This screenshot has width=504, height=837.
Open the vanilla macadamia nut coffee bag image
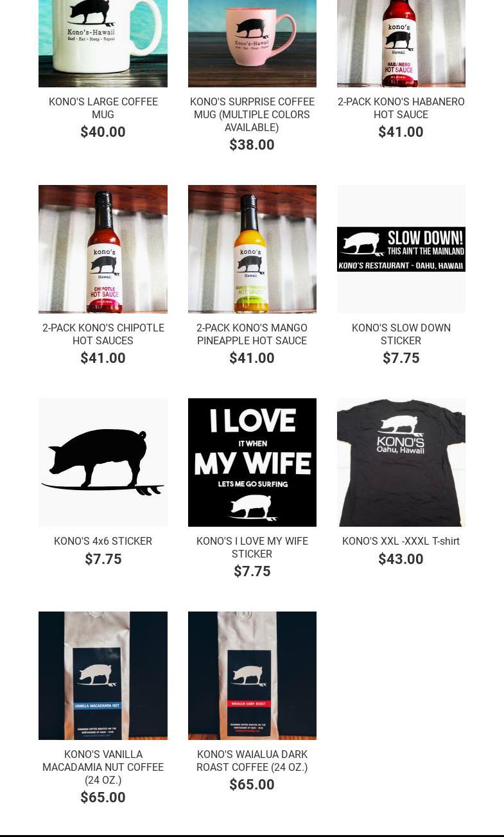103,676
